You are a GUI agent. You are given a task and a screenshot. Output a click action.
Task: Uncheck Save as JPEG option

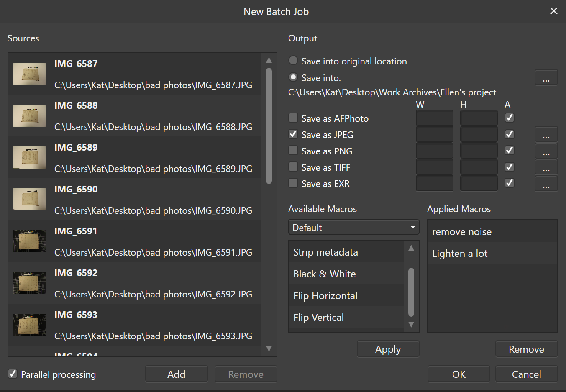[294, 134]
